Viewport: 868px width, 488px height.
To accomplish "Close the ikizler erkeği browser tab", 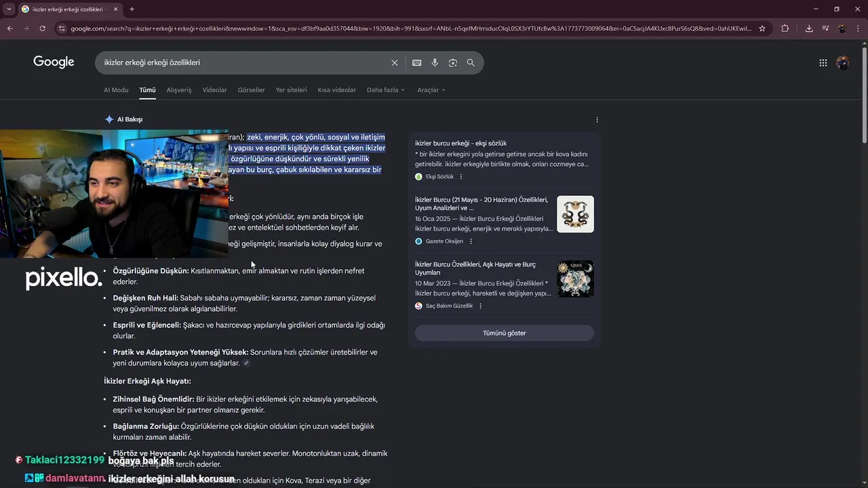I will [x=115, y=9].
